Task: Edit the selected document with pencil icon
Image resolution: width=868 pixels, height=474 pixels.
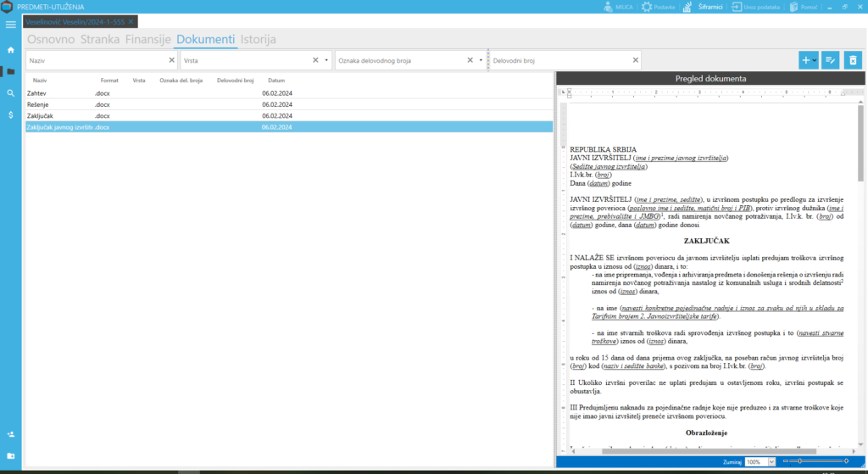Action: [831, 60]
